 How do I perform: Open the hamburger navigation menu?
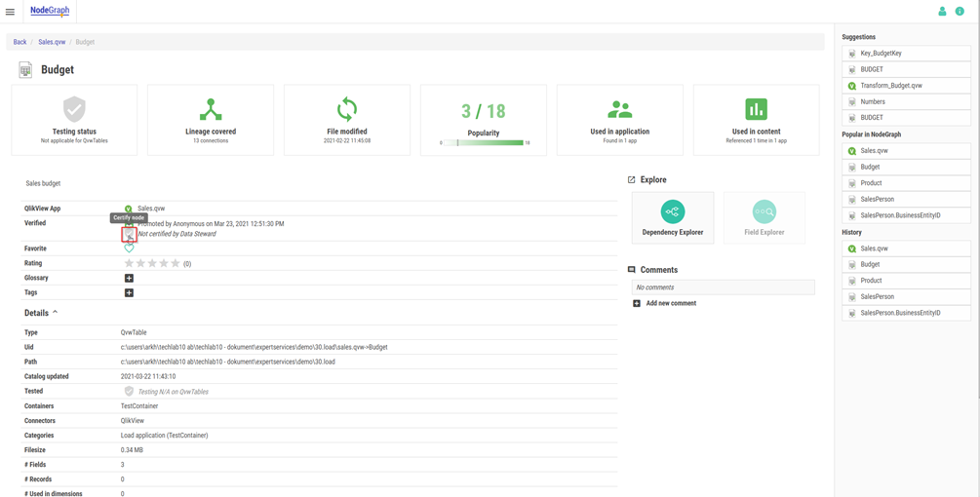point(10,12)
